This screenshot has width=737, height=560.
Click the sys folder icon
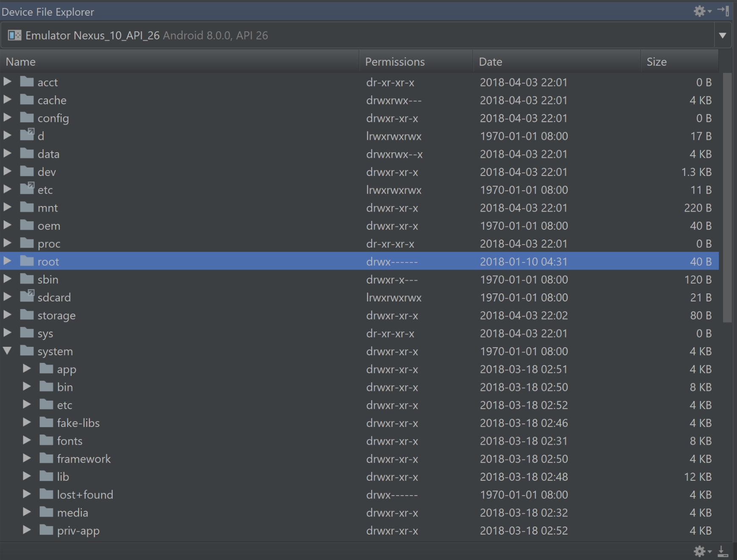click(27, 333)
